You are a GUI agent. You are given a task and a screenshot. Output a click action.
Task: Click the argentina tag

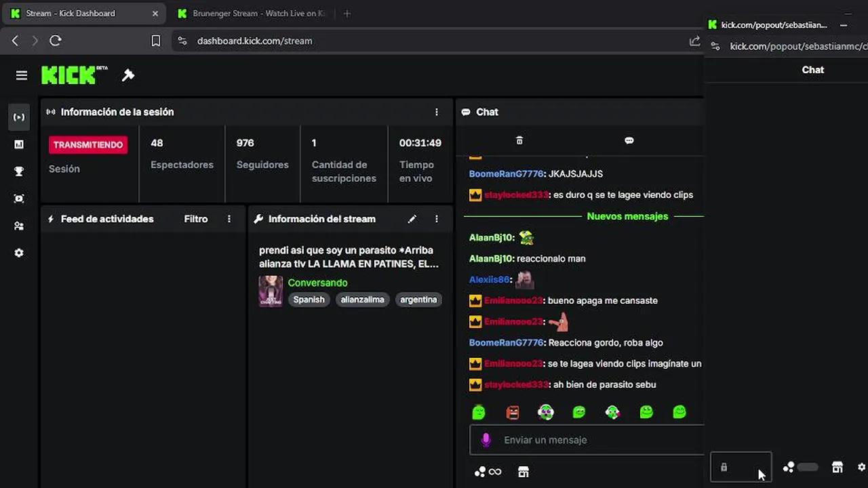click(x=418, y=300)
